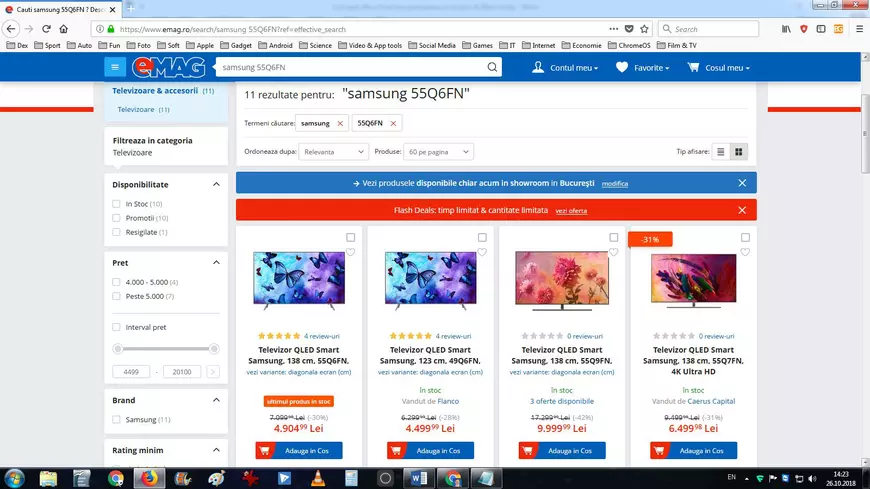Open the page actions three-dots menu

(614, 29)
